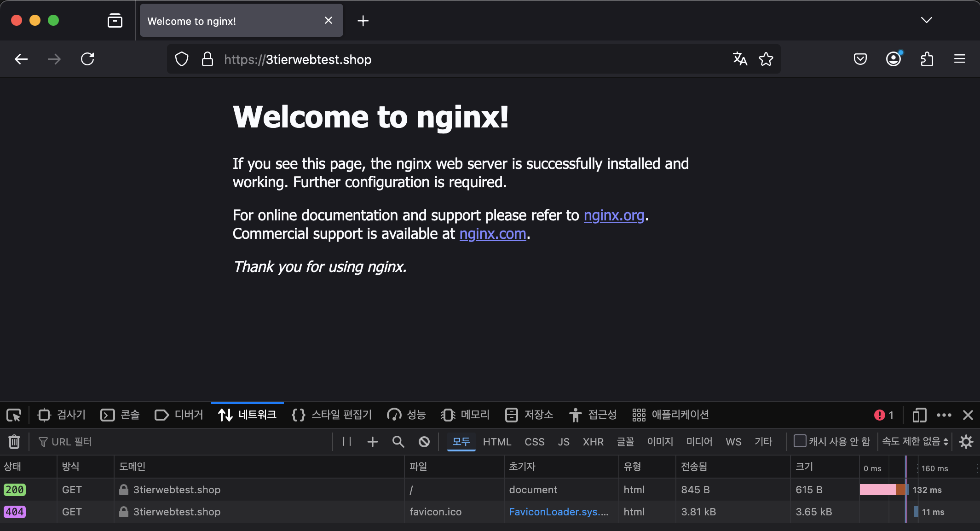Open DevTools three-dots options menu
The height and width of the screenshot is (531, 980).
(x=944, y=415)
